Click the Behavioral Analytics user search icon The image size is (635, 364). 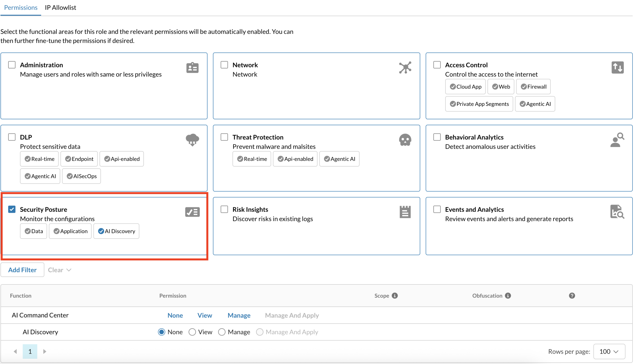point(617,140)
